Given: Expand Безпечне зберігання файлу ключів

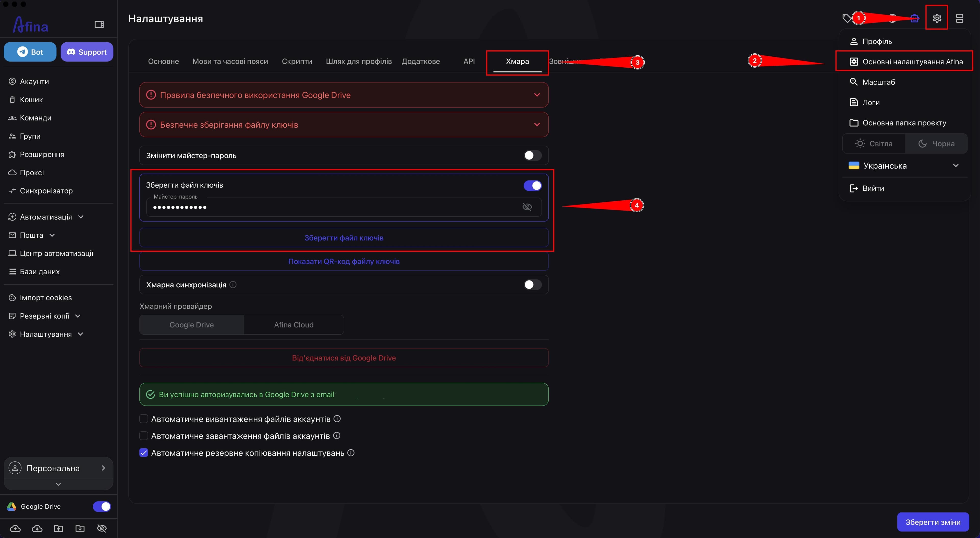Looking at the screenshot, I should click(x=344, y=124).
